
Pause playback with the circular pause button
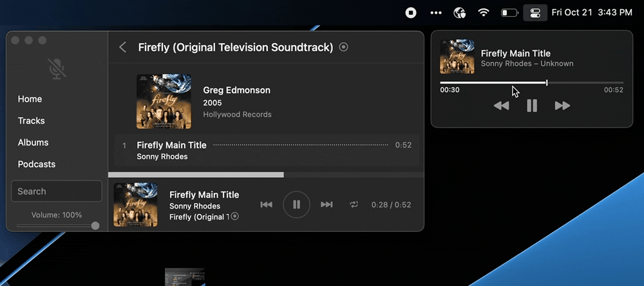click(296, 205)
